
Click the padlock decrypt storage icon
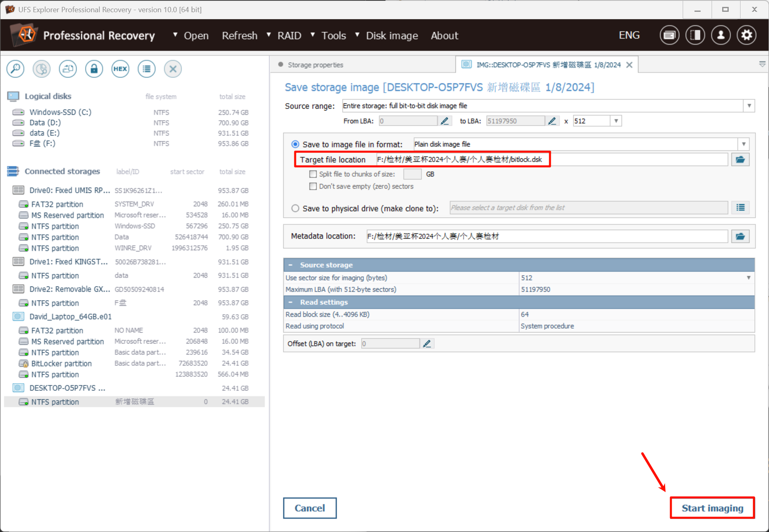coord(94,69)
